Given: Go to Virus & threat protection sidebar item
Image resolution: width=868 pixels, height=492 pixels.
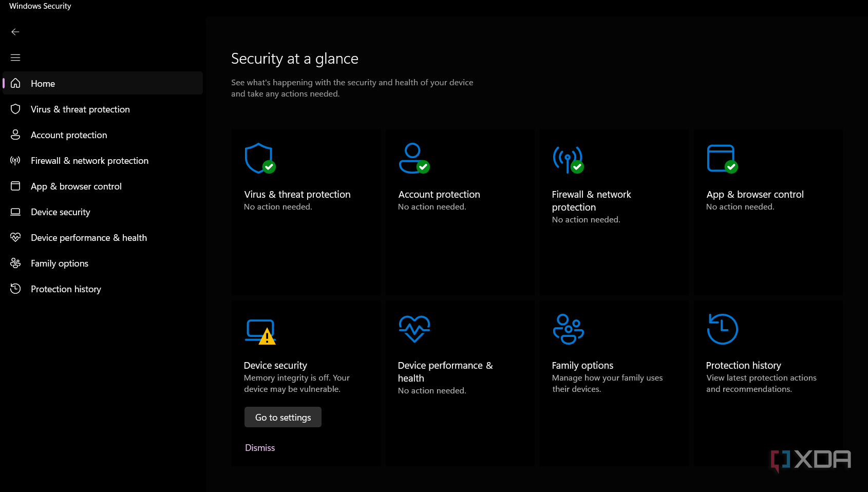Looking at the screenshot, I should click(x=103, y=109).
